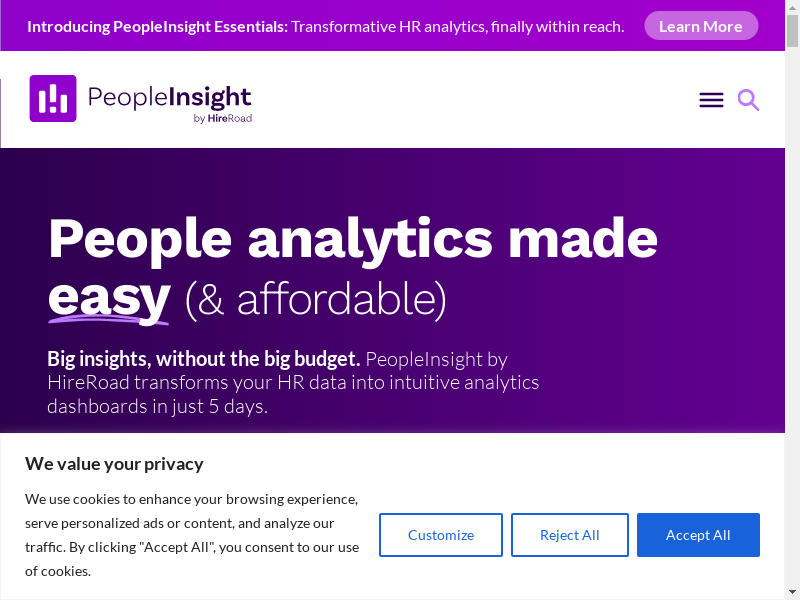Accept All cookies
Viewport: 800px width, 600px height.
coord(698,535)
